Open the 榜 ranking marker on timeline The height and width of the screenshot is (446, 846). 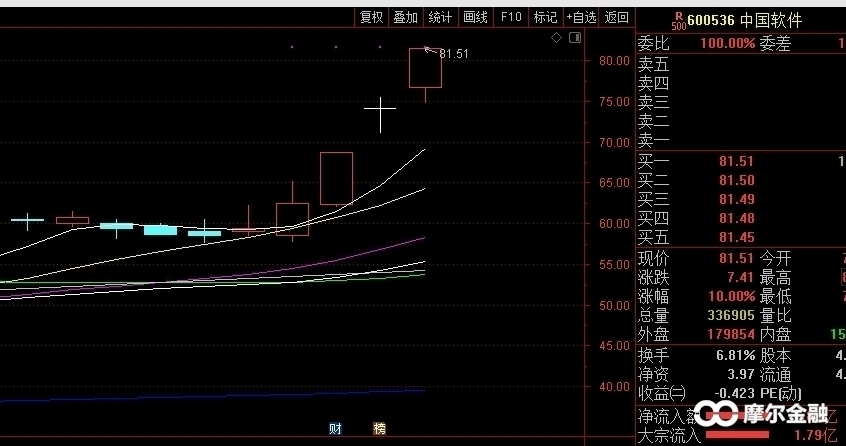coord(379,429)
